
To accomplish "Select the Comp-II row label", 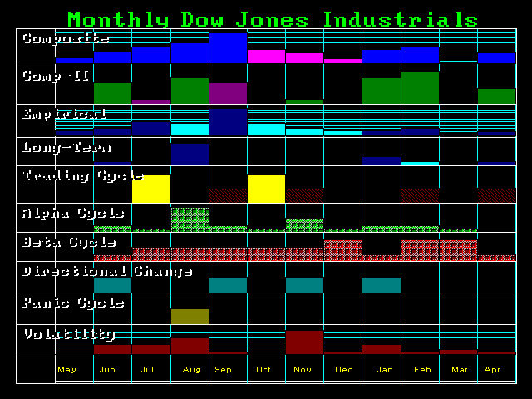I will click(56, 76).
